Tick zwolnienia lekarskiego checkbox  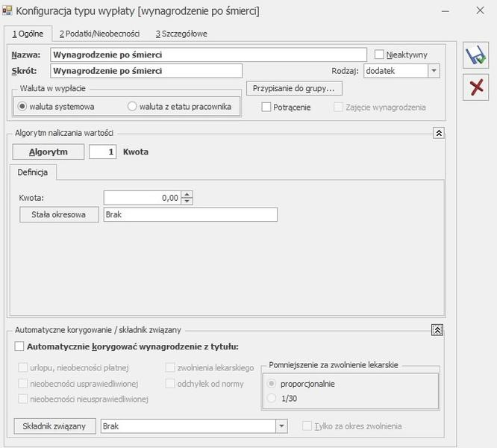click(170, 367)
